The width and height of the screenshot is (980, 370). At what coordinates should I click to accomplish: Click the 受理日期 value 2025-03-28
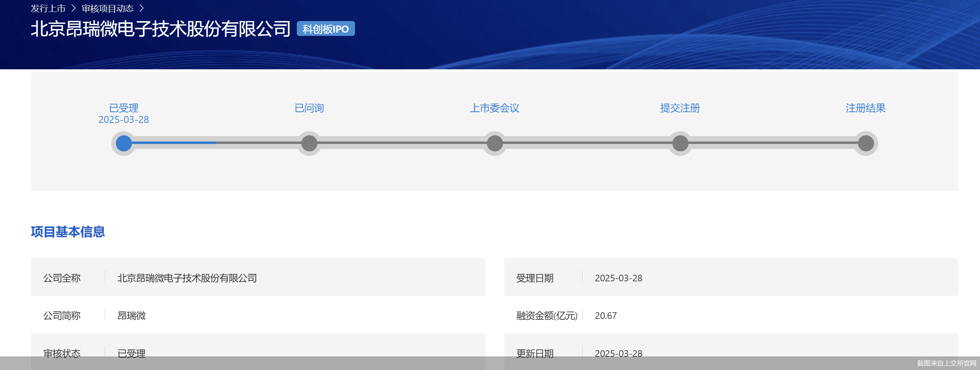click(618, 278)
